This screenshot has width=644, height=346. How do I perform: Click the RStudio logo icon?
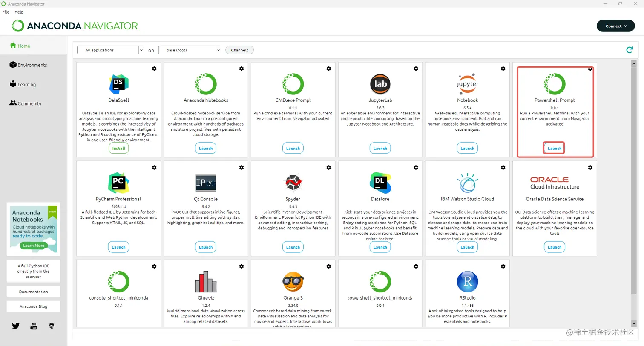tap(467, 281)
